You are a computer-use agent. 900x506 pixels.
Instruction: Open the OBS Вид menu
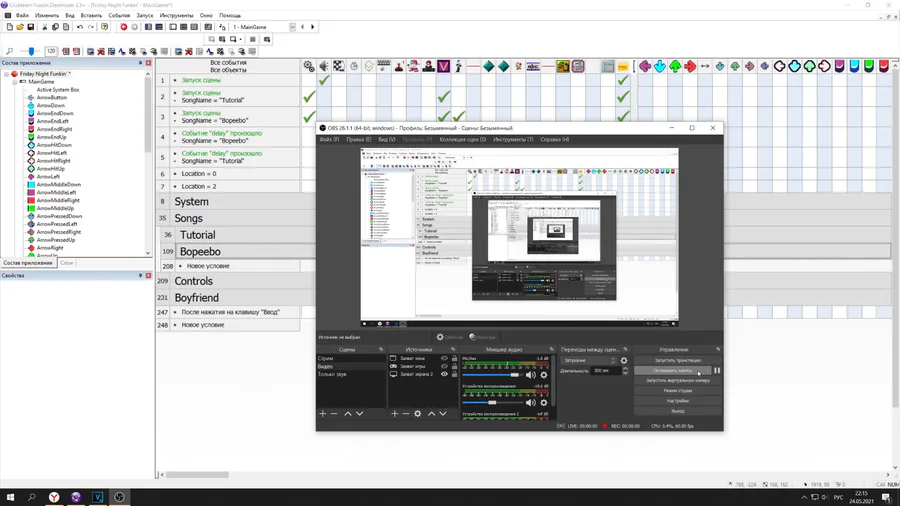point(387,139)
